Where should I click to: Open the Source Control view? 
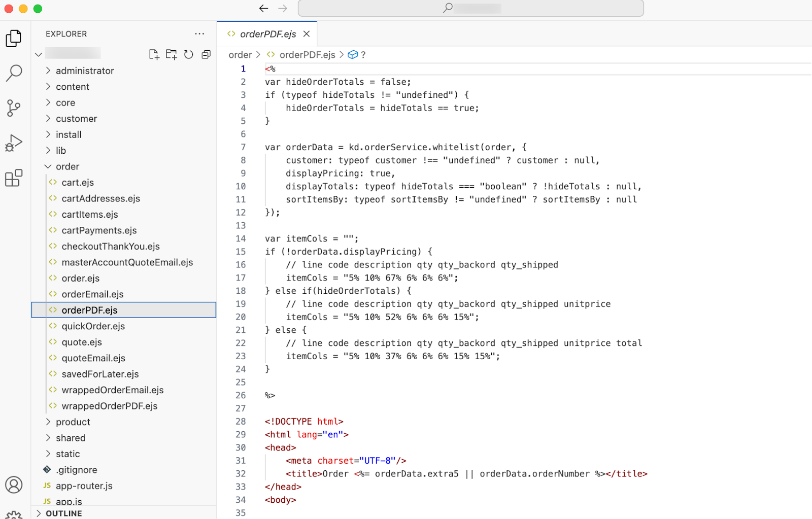(x=14, y=108)
